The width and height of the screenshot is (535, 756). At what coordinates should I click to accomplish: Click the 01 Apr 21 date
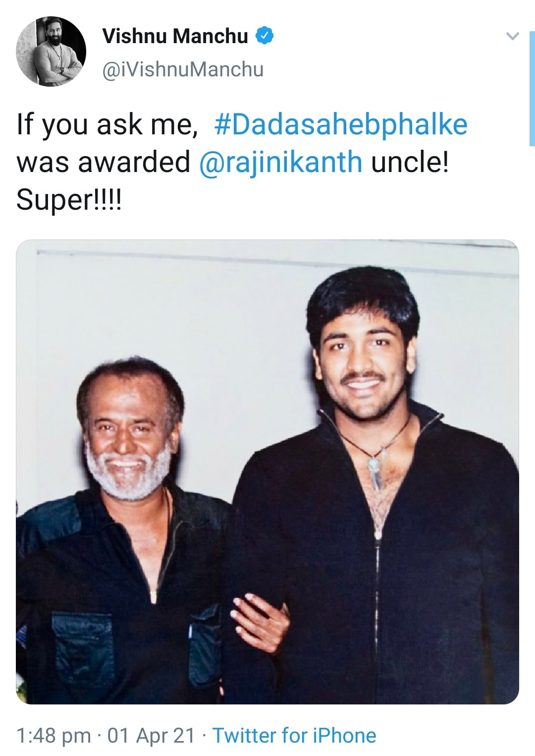coord(151,735)
